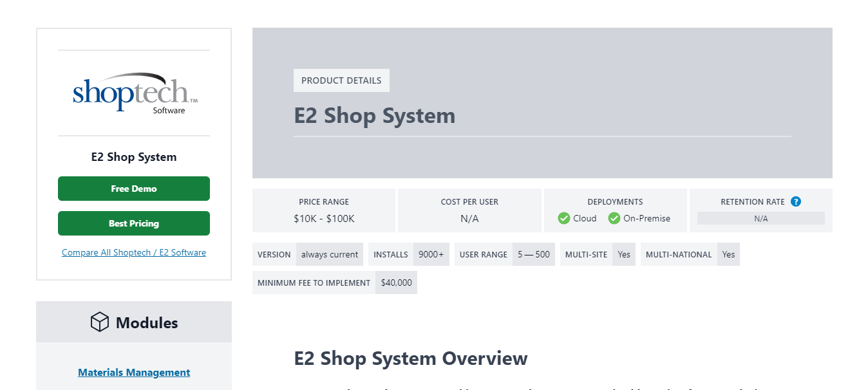Select the PRODUCT DETAILS badge
This screenshot has height=390, width=868.
(341, 80)
